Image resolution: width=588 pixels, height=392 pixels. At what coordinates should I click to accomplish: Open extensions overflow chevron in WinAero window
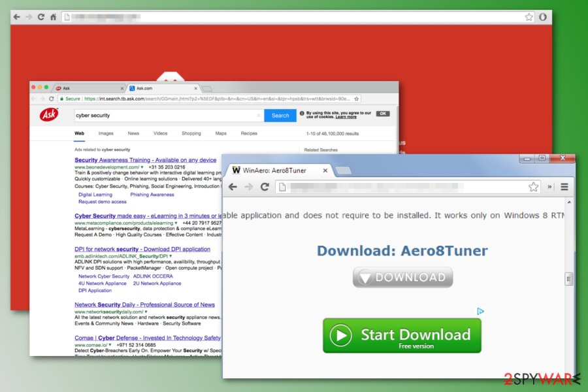(549, 187)
